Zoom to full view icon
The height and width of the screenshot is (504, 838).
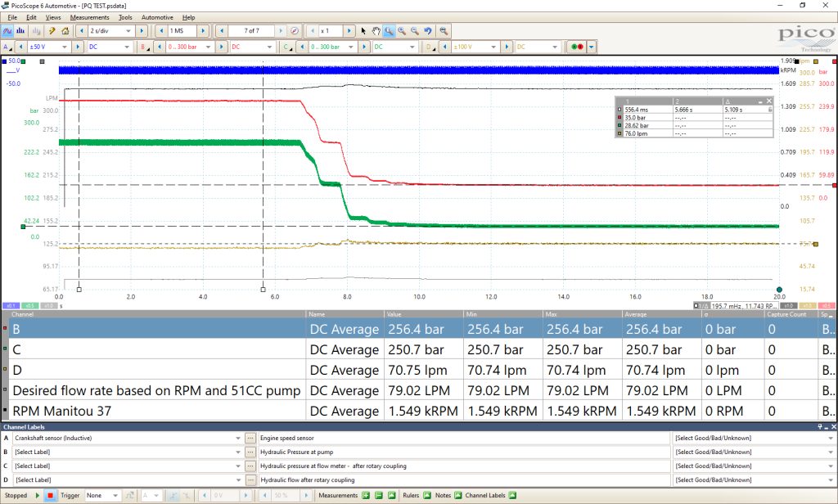(x=444, y=31)
